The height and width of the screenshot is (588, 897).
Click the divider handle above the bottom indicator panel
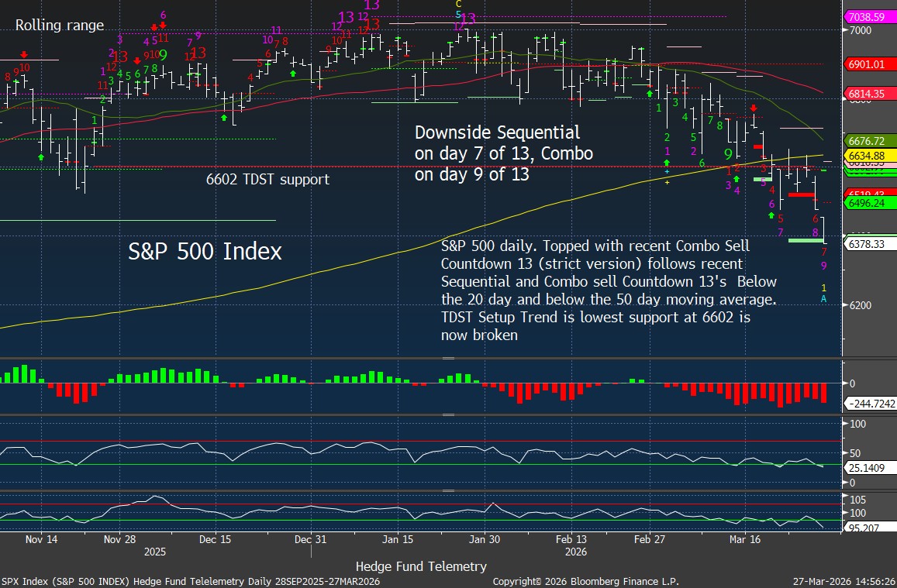[x=448, y=490]
